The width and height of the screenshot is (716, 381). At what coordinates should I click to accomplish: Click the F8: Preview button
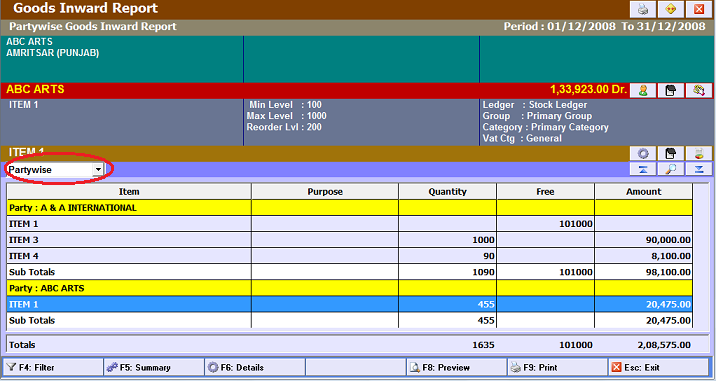[457, 367]
